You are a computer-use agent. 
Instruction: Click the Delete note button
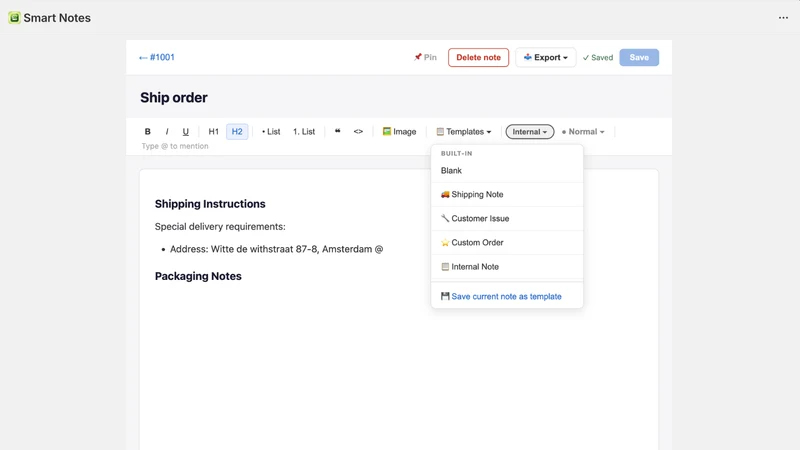(x=478, y=57)
